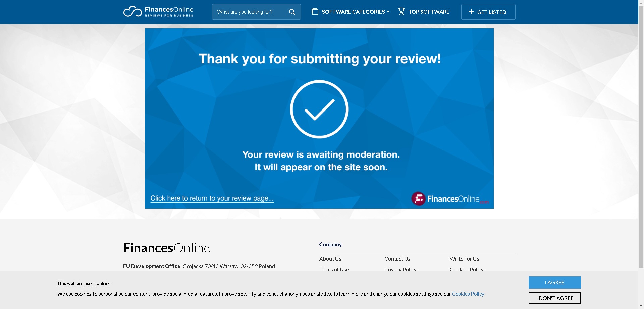Click the search magnifier icon
The width and height of the screenshot is (644, 309).
[x=292, y=12]
